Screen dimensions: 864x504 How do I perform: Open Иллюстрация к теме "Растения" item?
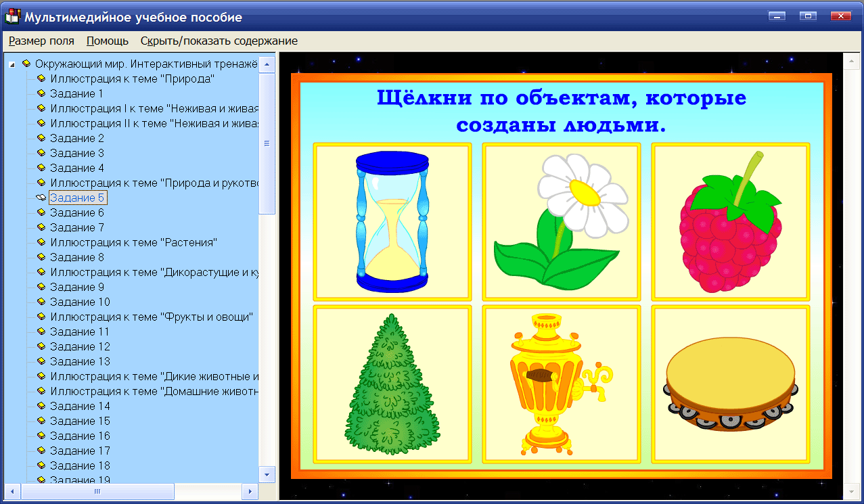(133, 242)
